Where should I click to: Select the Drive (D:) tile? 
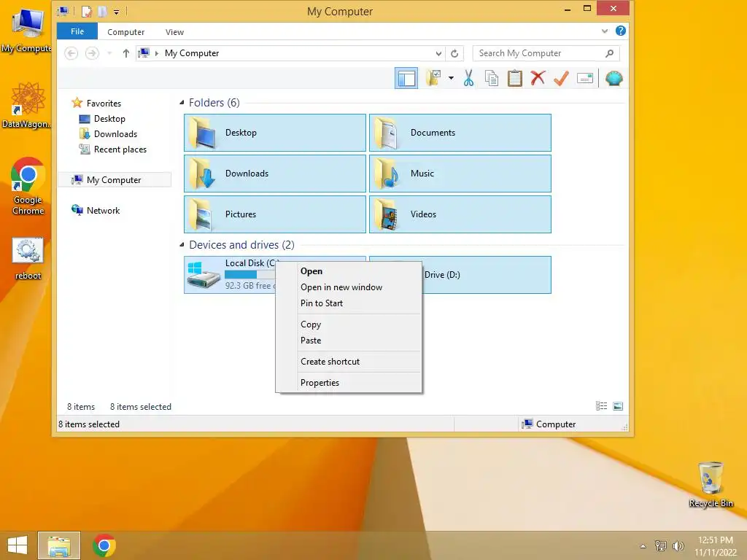[x=487, y=275]
